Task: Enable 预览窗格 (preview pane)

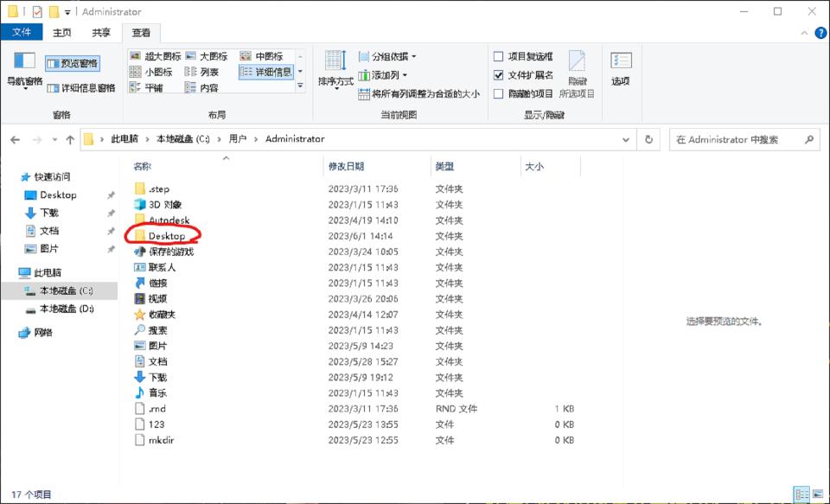Action: pyautogui.click(x=73, y=62)
